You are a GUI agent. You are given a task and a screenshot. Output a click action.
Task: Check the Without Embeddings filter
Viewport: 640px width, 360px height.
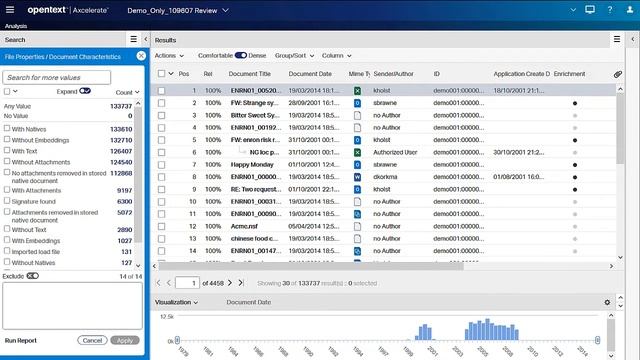(x=7, y=139)
